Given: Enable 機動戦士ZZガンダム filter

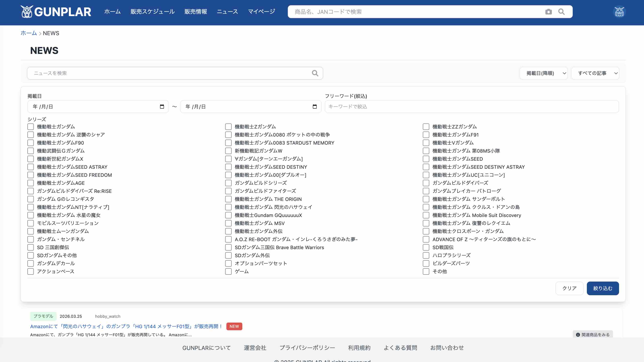Looking at the screenshot, I should tap(426, 127).
